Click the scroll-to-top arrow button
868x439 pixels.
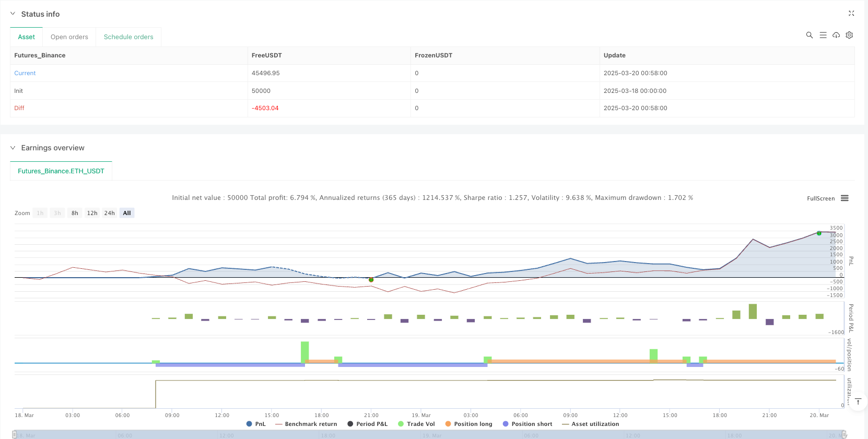pyautogui.click(x=858, y=401)
